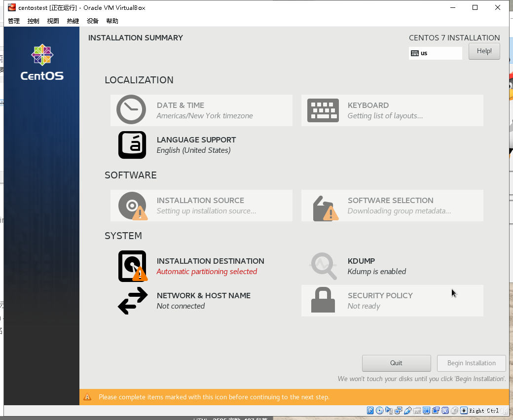Click 'Americas/New York timezone' text
Viewport: 513px width, 420px height.
pyautogui.click(x=205, y=116)
